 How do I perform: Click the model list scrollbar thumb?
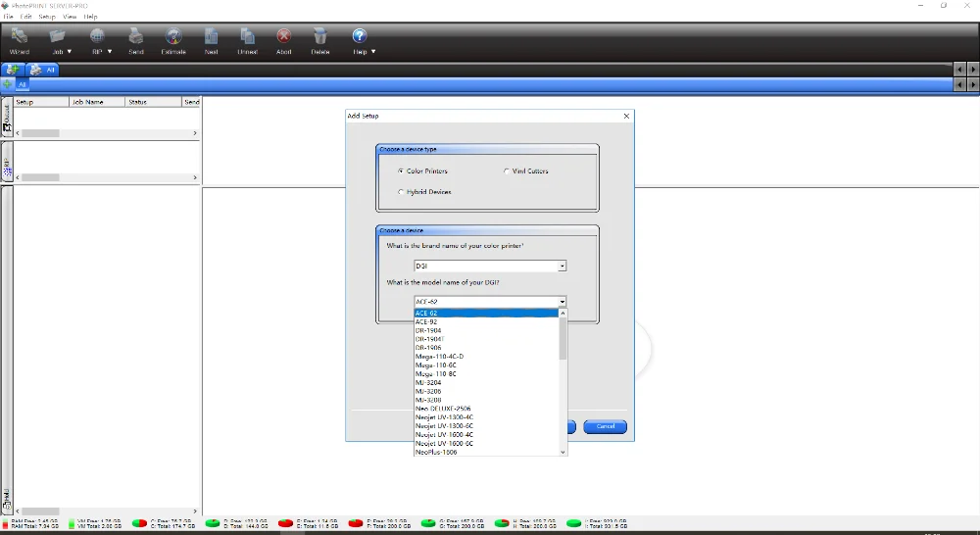click(563, 338)
